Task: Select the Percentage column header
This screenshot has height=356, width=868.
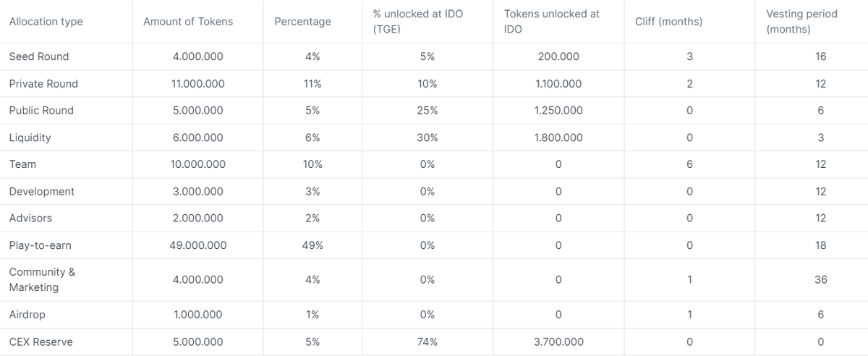Action: point(302,22)
